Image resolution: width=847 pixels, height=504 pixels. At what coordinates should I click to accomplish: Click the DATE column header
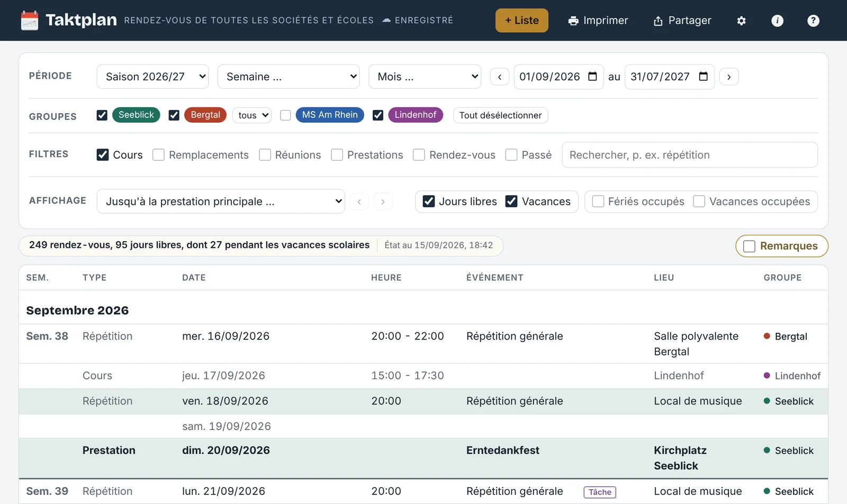194,278
